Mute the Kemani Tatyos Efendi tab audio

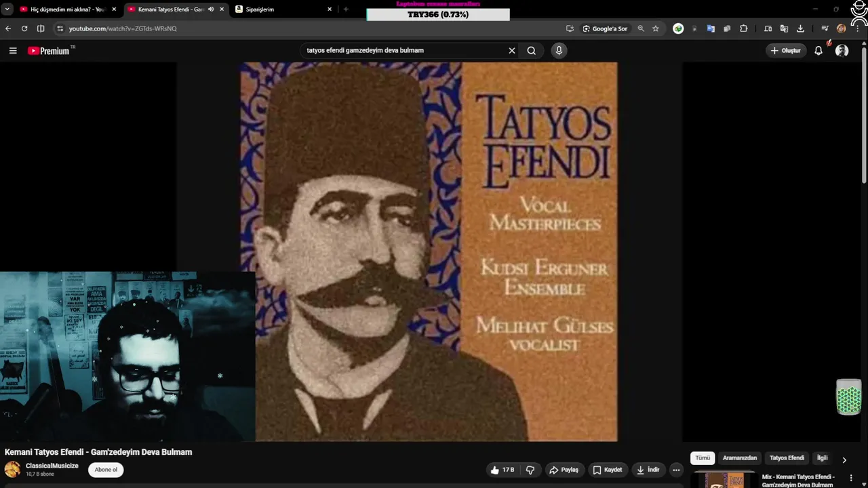click(x=211, y=9)
